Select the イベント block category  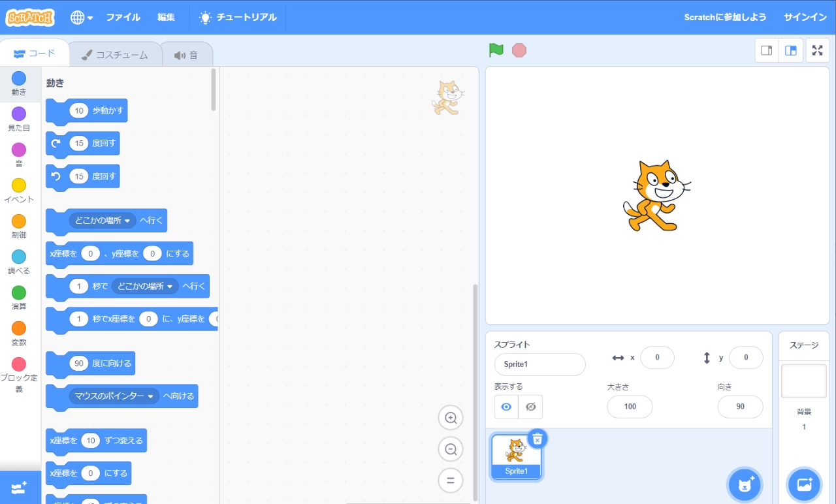tap(19, 191)
